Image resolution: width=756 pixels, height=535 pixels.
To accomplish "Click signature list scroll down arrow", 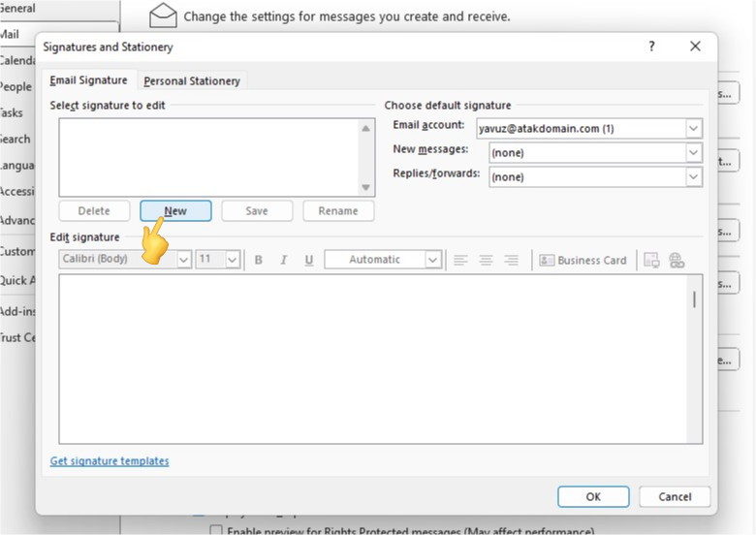I will tap(366, 187).
